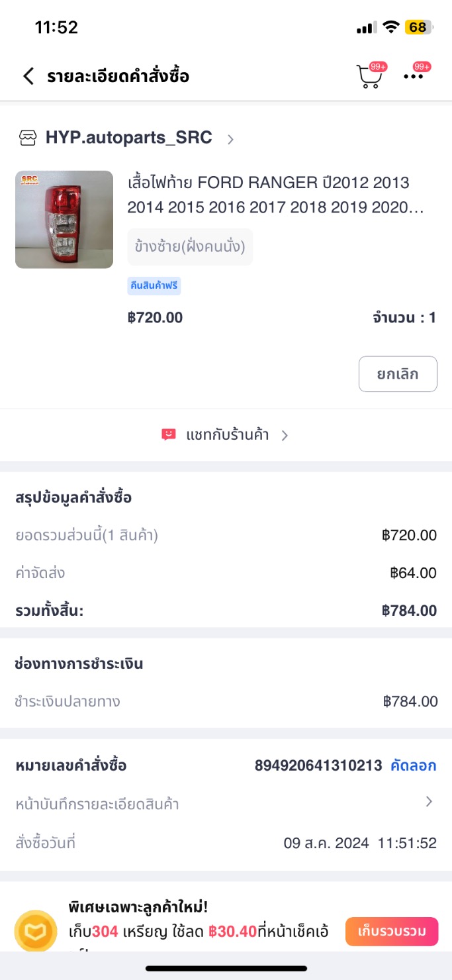Open the หน้าบันทึกรายละเอียดสินค้า row
Screen dimensions: 452x980
click(97, 805)
